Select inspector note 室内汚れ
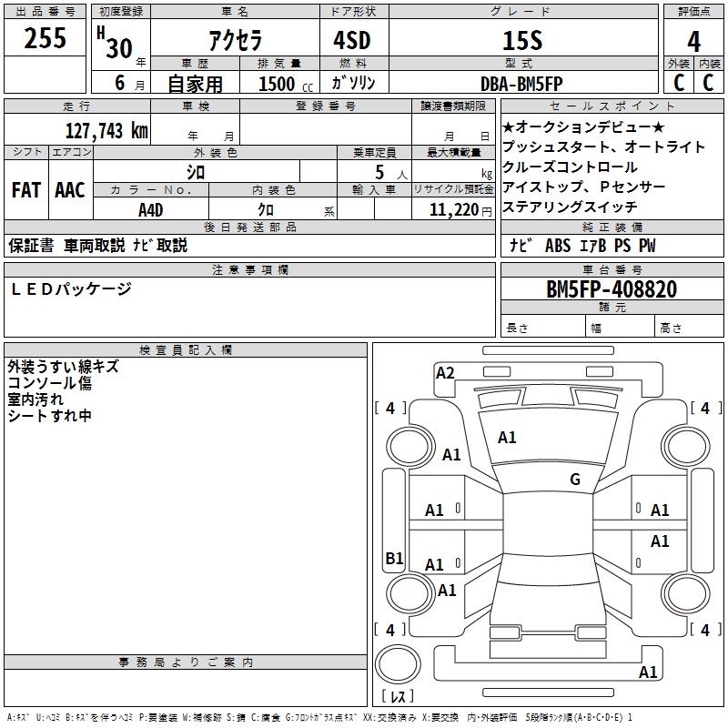The image size is (728, 728). tap(35, 399)
